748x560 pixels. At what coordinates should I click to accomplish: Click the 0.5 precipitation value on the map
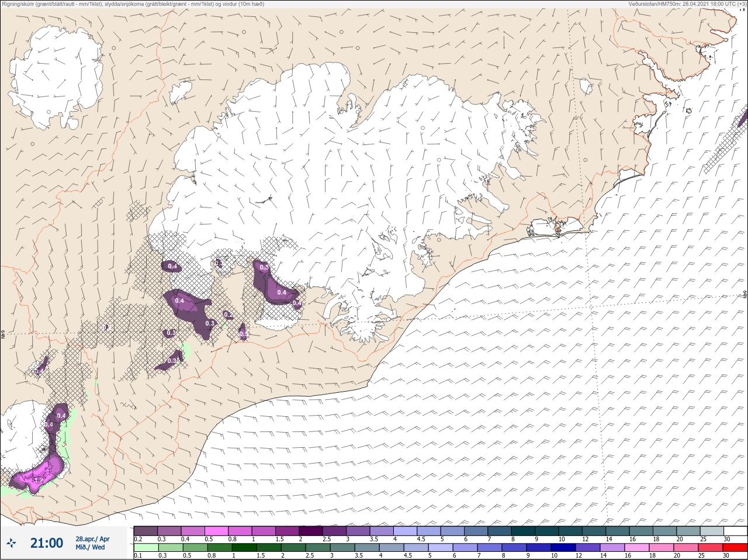coord(264,268)
